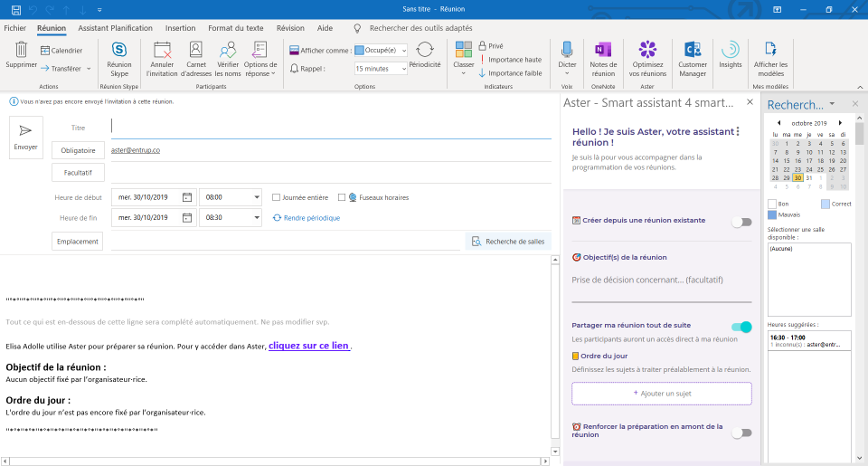
Task: Click Ajouter un sujet button
Action: pyautogui.click(x=662, y=394)
